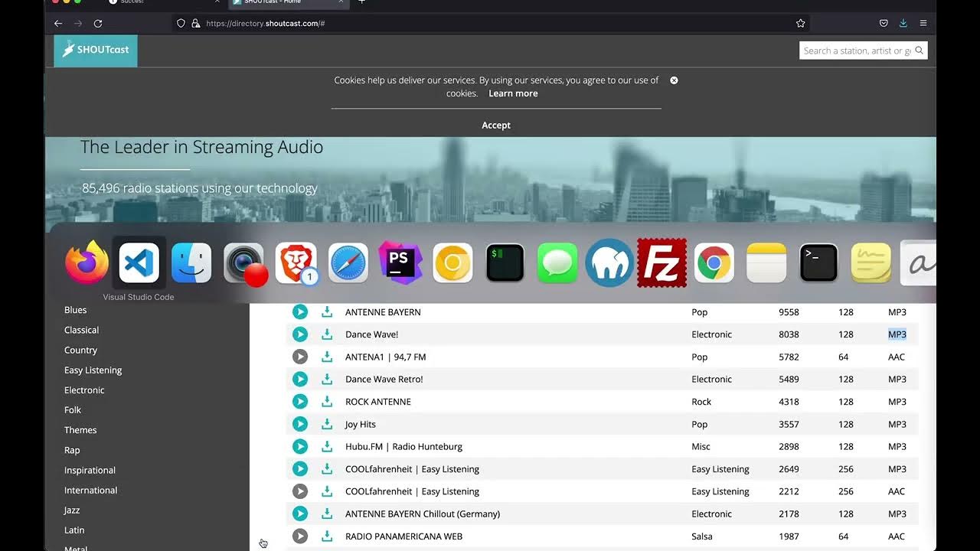Screen dimensions: 980x551
Task: Open the Learn more cookies link
Action: (513, 93)
